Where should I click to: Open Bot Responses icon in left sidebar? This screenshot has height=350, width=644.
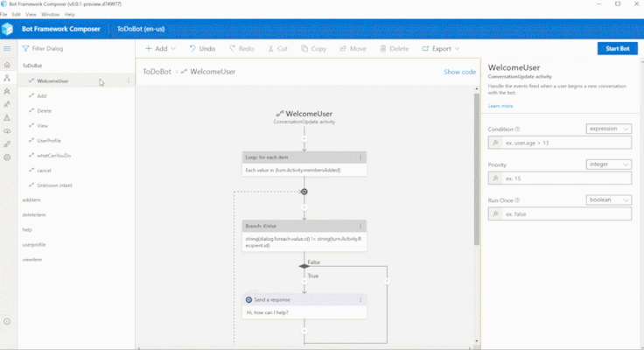[x=7, y=91]
